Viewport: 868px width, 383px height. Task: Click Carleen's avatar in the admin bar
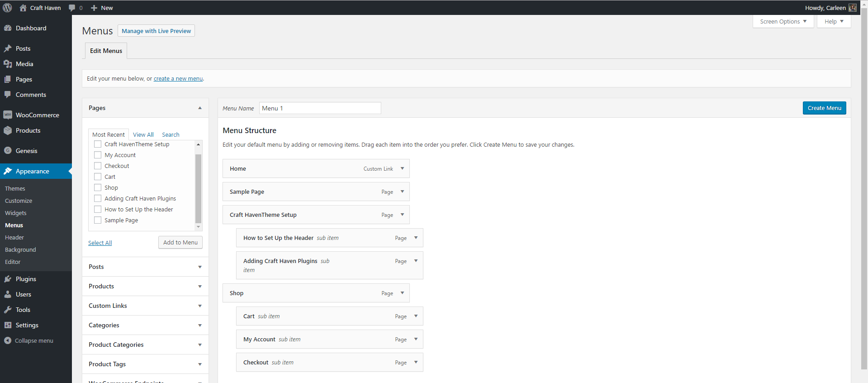[x=853, y=8]
